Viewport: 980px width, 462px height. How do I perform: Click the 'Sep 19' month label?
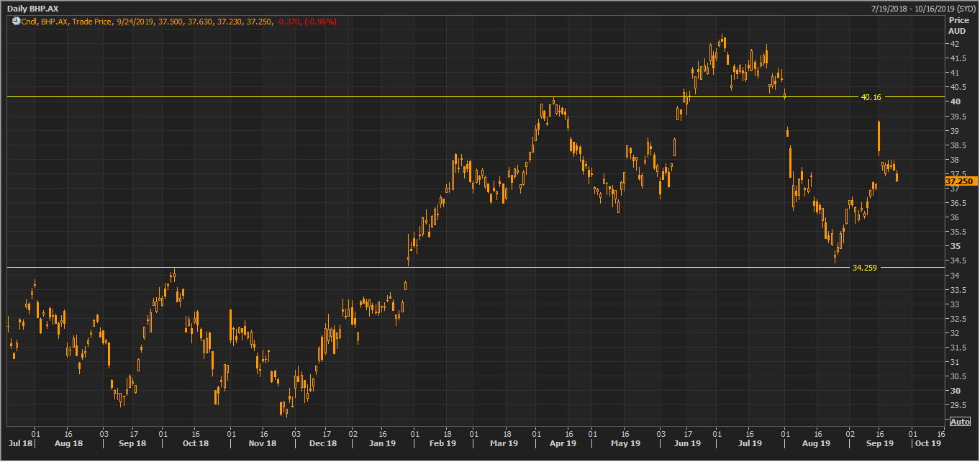pos(880,443)
